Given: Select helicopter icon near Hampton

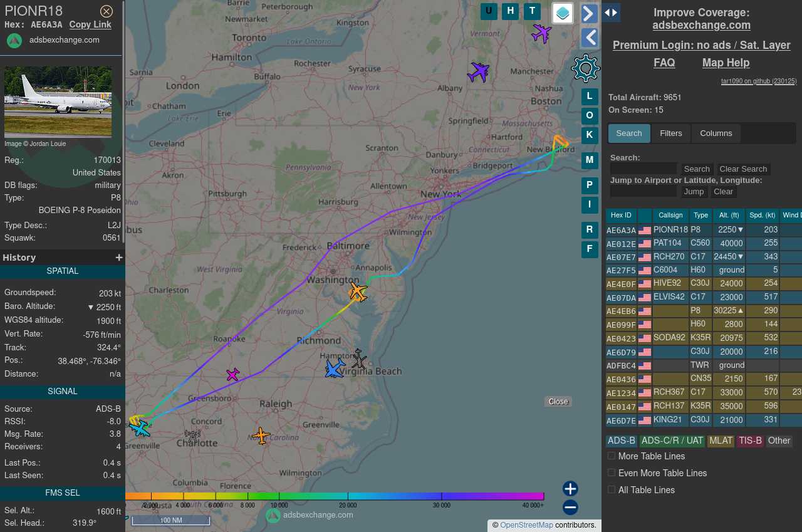Looking at the screenshot, I should pos(359,358).
